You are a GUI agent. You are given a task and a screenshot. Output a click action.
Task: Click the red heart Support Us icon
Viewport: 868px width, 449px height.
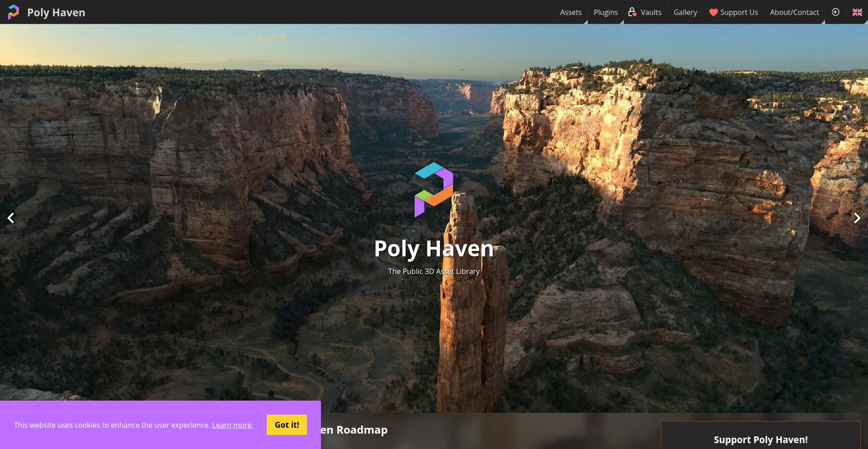click(x=713, y=12)
